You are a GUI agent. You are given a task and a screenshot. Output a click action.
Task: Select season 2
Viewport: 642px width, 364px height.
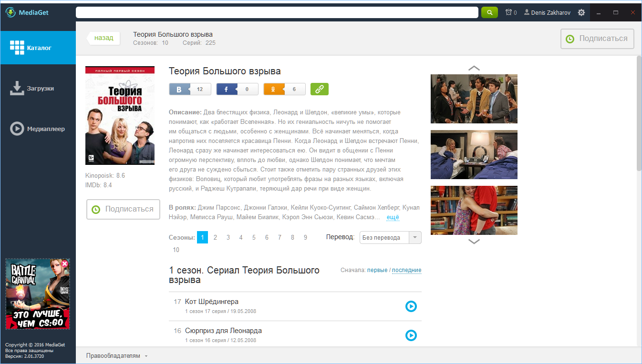pos(216,237)
